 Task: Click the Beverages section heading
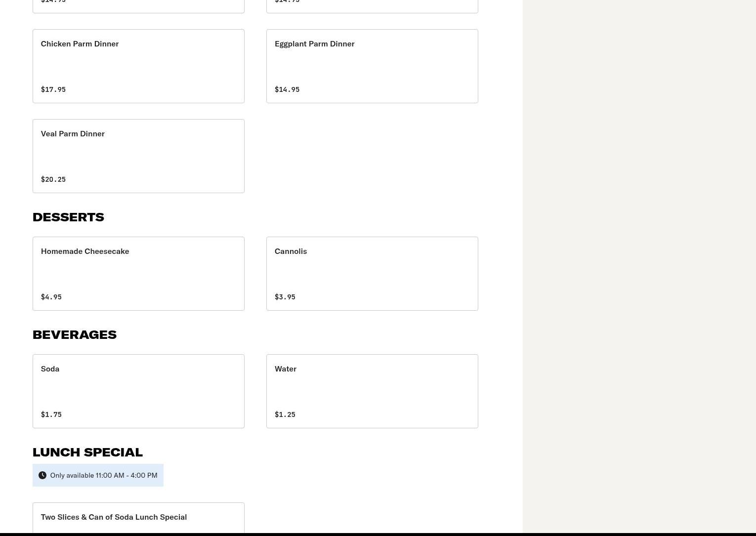(x=75, y=334)
